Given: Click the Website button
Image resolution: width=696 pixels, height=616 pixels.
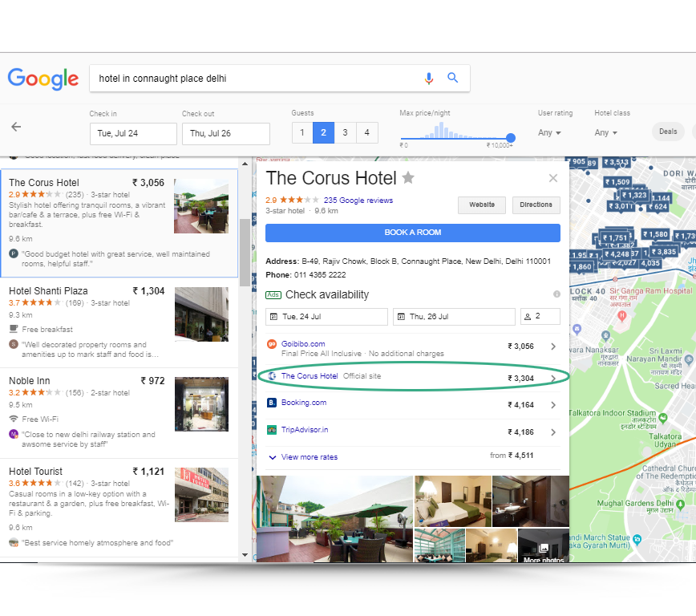Looking at the screenshot, I should pyautogui.click(x=482, y=205).
